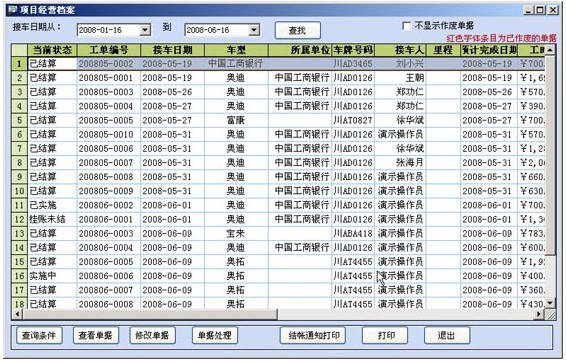Click the 工单编号 column header
Viewport: 566px width, 361px height.
point(109,50)
